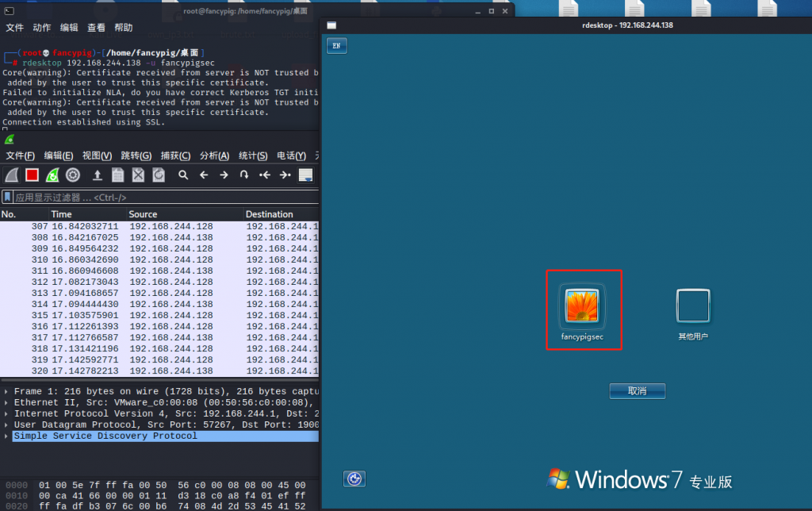Restart the current capture
Viewport: 812px width, 511px height.
click(x=52, y=175)
